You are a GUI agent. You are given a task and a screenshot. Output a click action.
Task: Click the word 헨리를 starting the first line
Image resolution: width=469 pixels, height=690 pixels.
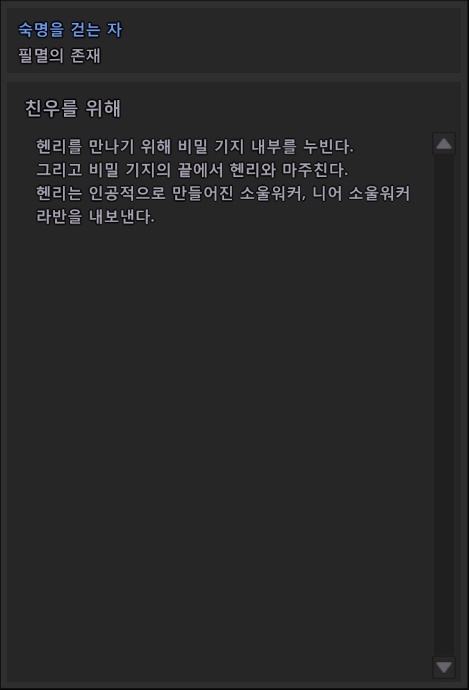coord(59,147)
